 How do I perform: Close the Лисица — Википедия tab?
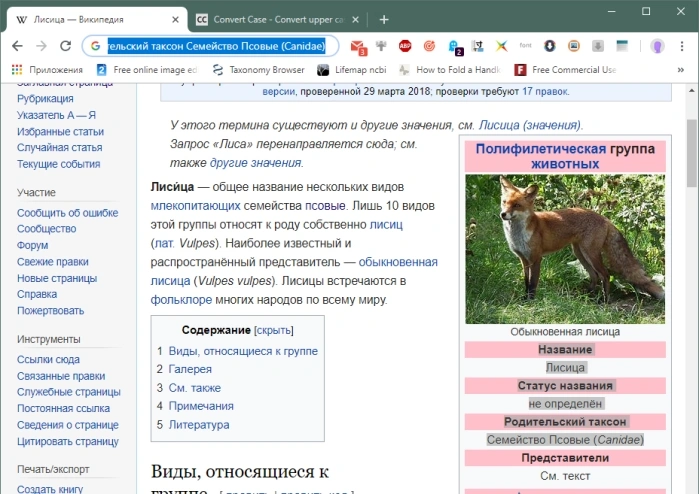tap(175, 20)
